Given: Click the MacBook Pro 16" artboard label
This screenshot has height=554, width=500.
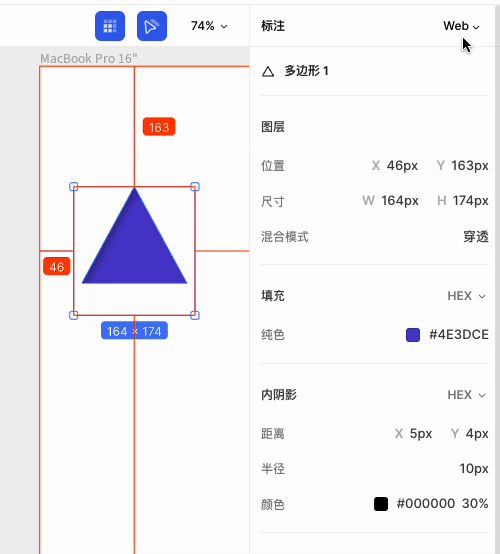Looking at the screenshot, I should click(89, 59).
